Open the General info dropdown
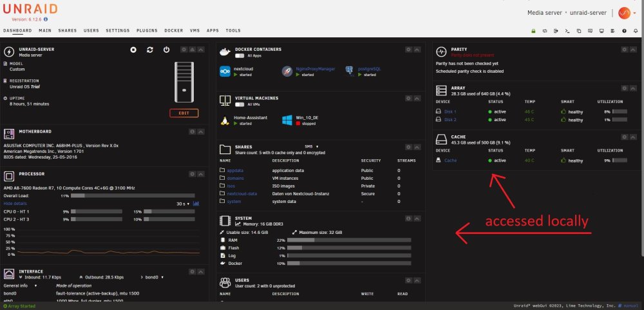The height and width of the screenshot is (310, 644). 20,286
